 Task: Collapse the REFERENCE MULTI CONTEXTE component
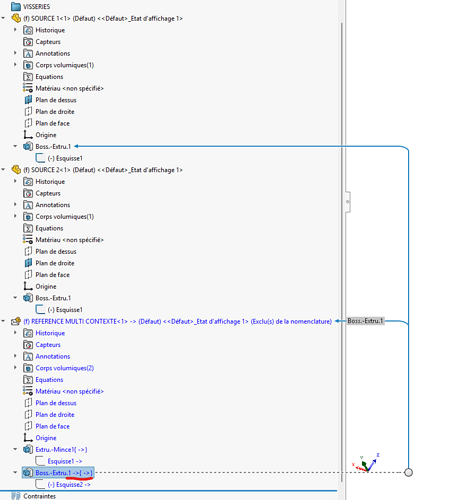(3, 321)
